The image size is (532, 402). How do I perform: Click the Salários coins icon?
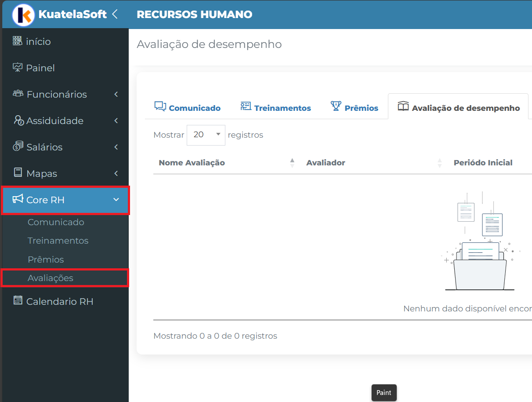[18, 146]
